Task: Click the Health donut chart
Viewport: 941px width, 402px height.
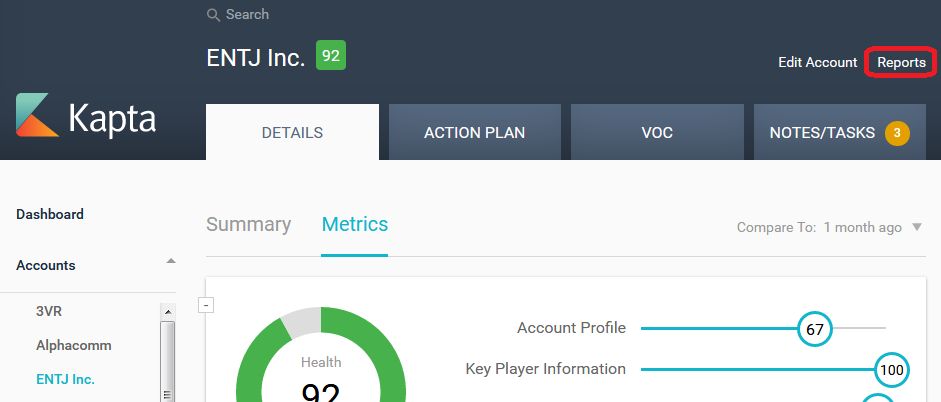Action: point(321,355)
